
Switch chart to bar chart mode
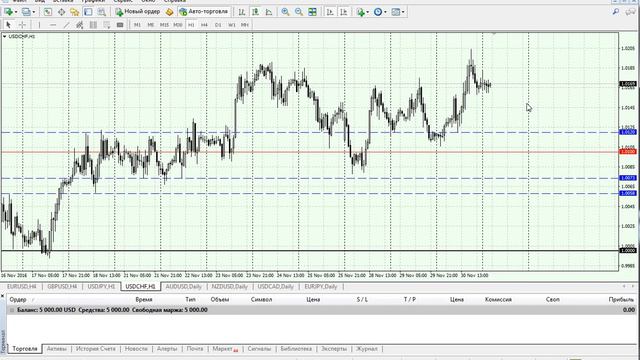pos(242,12)
